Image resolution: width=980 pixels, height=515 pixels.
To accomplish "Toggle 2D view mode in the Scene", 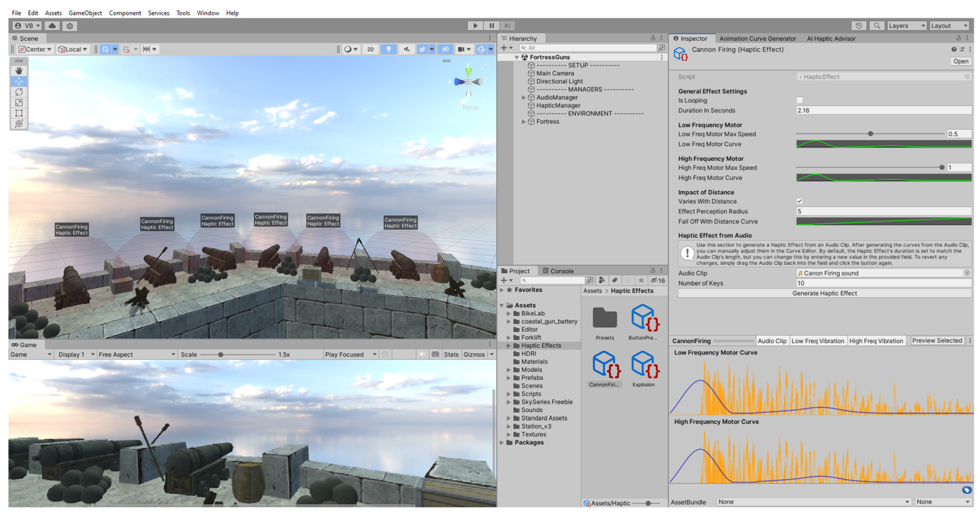I will (370, 49).
